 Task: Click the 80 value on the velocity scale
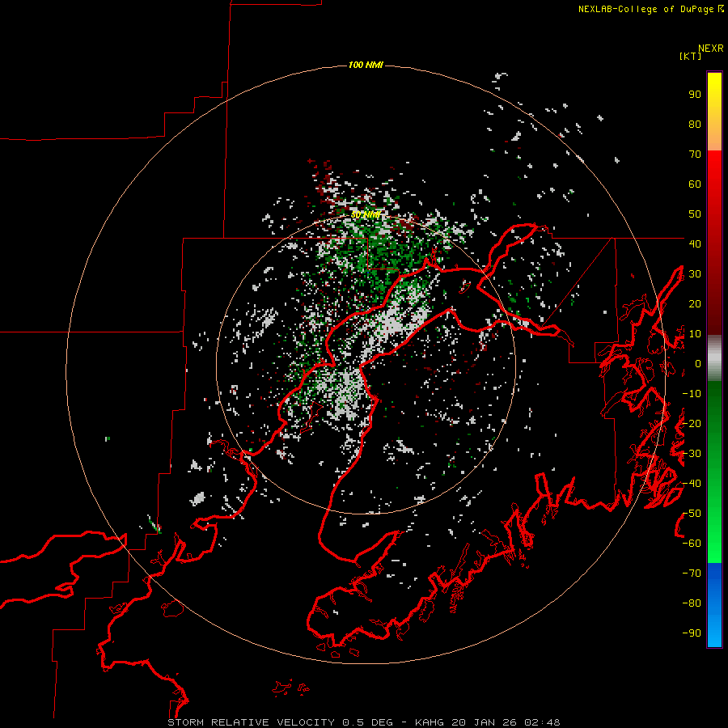(x=695, y=125)
